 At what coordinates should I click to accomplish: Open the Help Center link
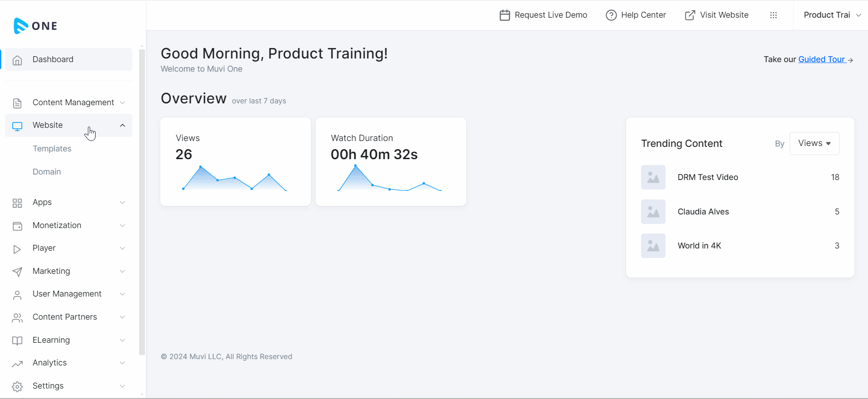pos(636,15)
